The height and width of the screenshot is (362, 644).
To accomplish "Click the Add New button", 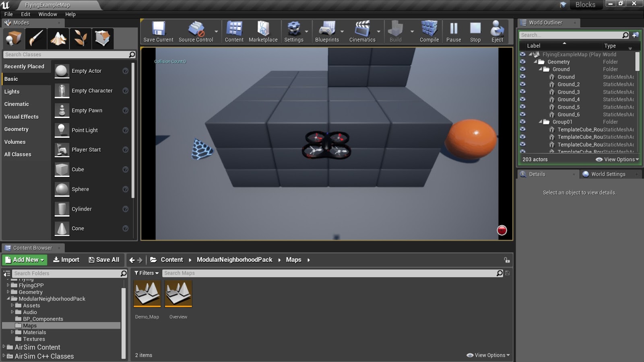I will (25, 260).
